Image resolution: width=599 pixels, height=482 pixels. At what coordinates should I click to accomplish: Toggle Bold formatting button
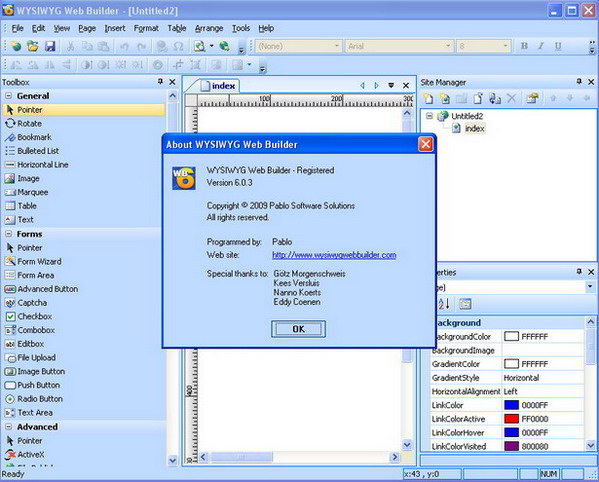[524, 46]
